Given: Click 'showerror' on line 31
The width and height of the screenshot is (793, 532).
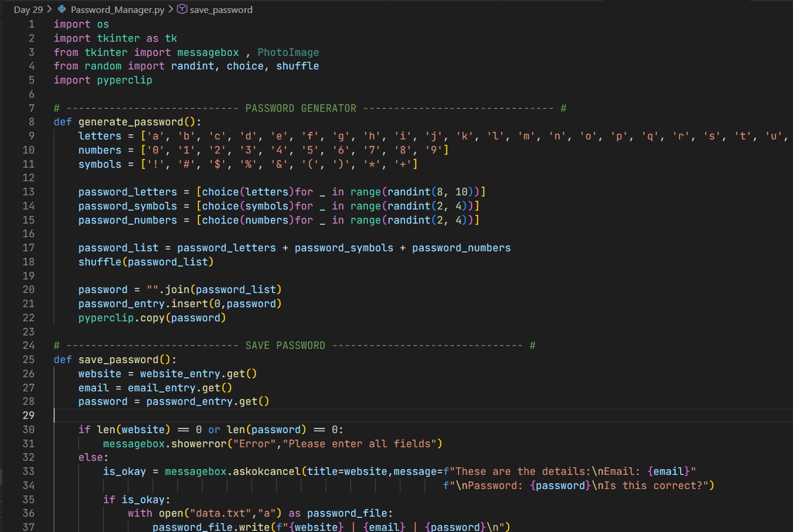Looking at the screenshot, I should 199,444.
